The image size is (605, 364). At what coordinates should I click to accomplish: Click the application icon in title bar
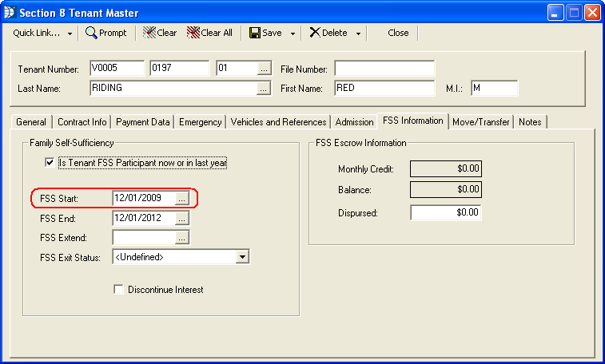(x=10, y=12)
